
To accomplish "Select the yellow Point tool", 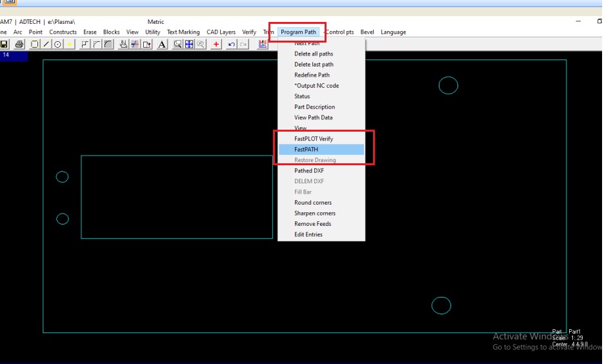I will coord(69,45).
